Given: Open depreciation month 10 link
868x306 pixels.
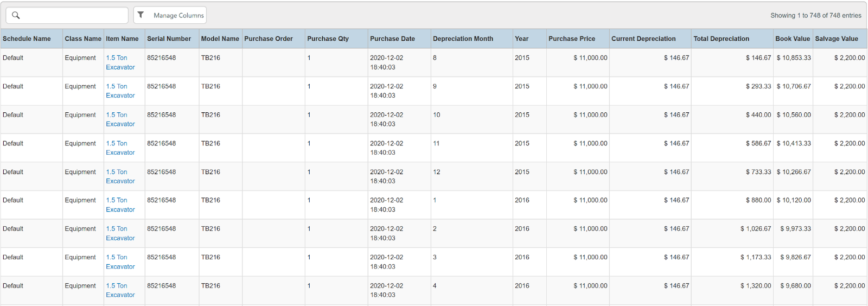Looking at the screenshot, I should (x=437, y=115).
